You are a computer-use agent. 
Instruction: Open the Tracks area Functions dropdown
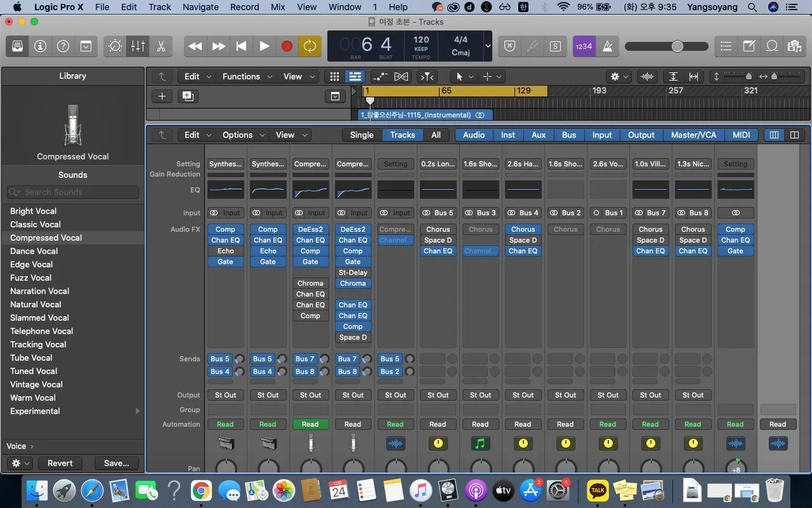[x=247, y=76]
